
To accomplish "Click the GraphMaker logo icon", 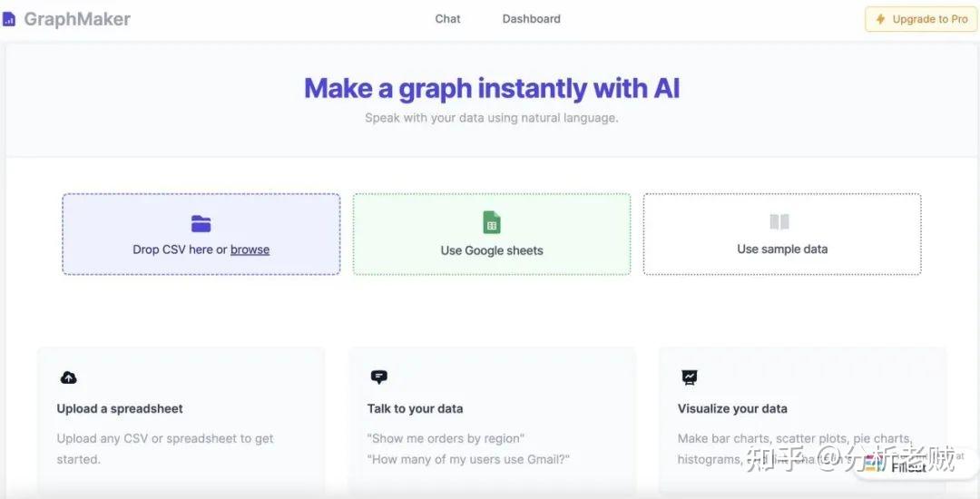I will pos(9,20).
